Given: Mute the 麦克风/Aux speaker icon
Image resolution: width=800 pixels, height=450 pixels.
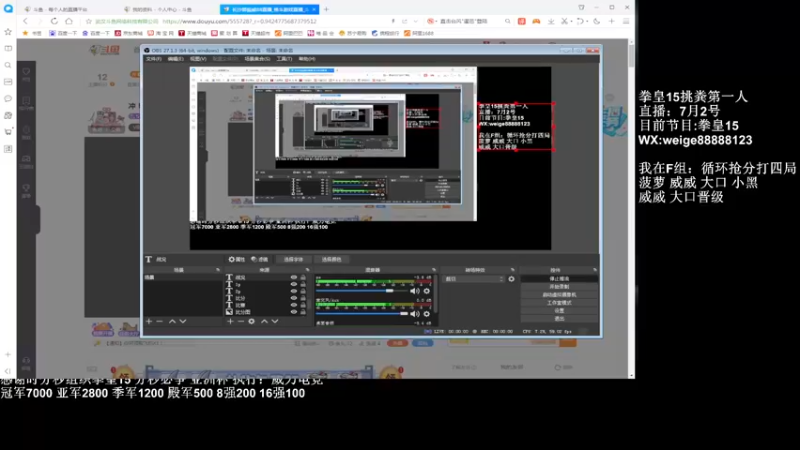Looking at the screenshot, I should pyautogui.click(x=414, y=314).
